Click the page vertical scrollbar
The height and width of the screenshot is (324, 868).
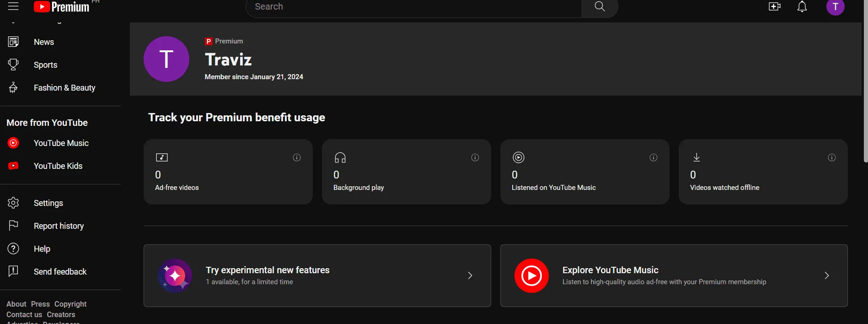point(865,81)
